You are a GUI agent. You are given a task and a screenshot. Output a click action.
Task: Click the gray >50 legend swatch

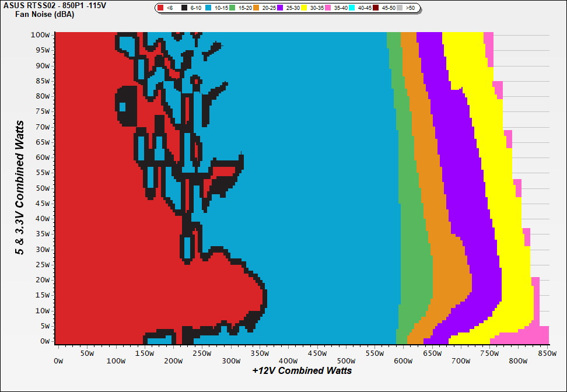click(x=400, y=8)
